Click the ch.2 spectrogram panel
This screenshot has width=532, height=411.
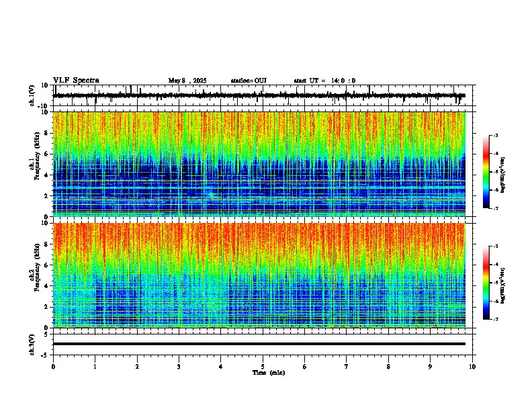(259, 275)
